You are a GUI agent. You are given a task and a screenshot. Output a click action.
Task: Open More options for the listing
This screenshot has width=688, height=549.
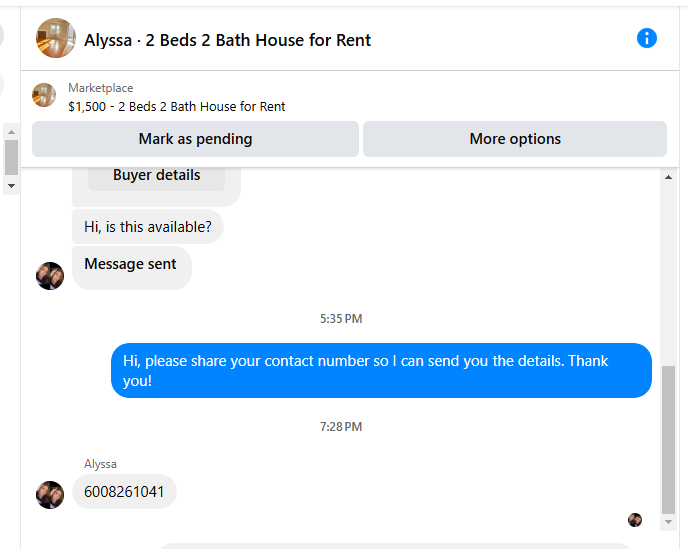pyautogui.click(x=515, y=139)
